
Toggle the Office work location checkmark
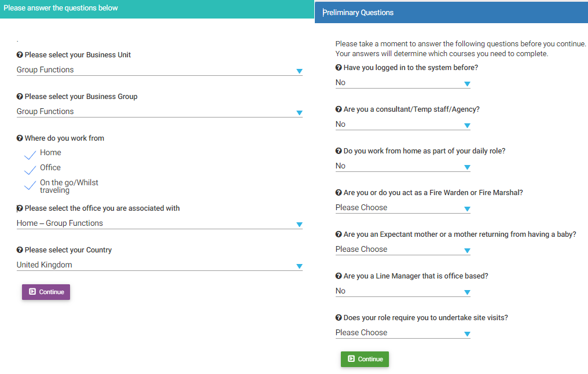point(30,170)
